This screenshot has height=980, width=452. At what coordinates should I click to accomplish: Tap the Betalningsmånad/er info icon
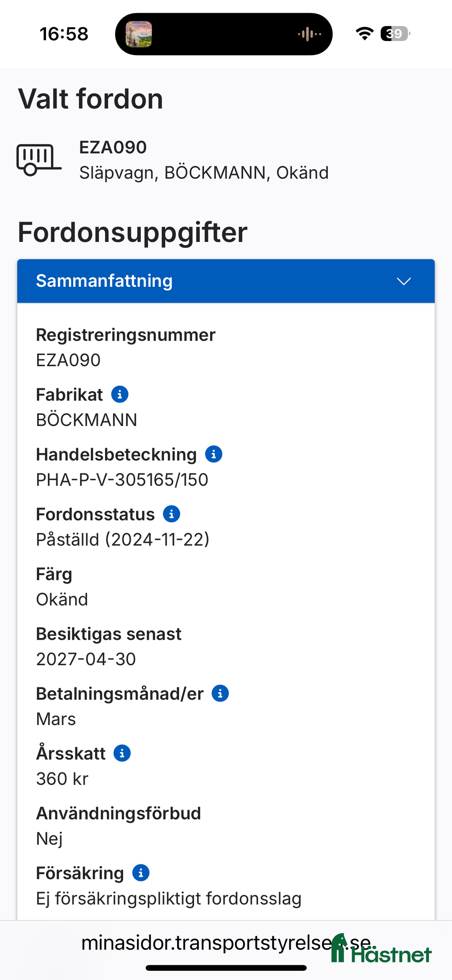(220, 693)
